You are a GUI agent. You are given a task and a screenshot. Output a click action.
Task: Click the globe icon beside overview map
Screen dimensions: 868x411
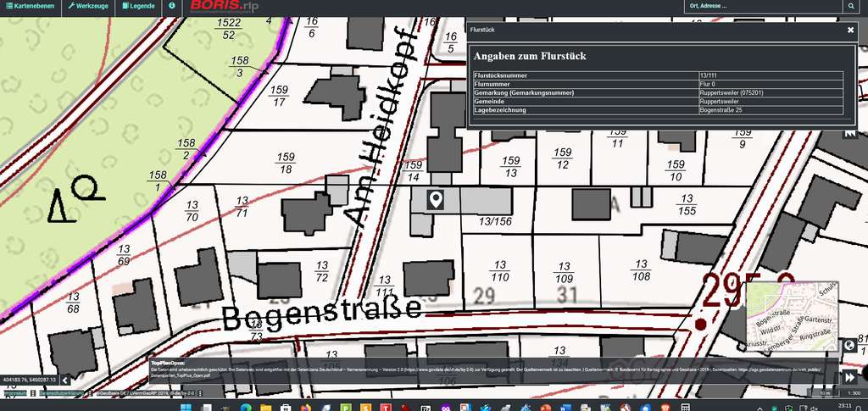click(x=849, y=346)
